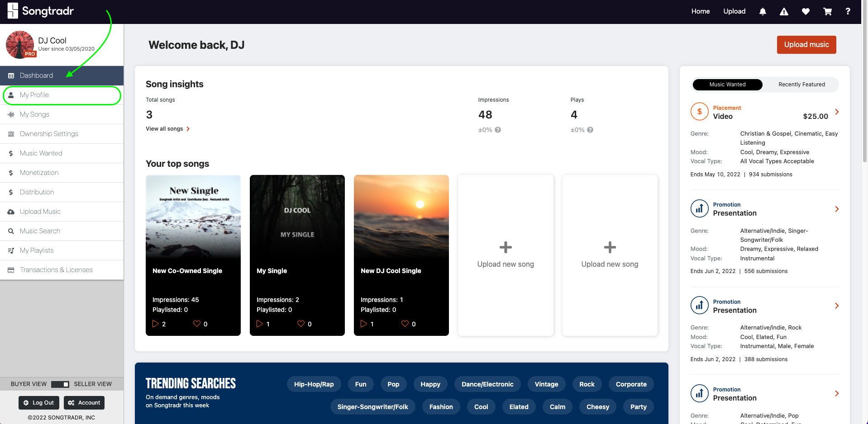
Task: Toggle Buyer View / Seller View switch
Action: tap(60, 384)
